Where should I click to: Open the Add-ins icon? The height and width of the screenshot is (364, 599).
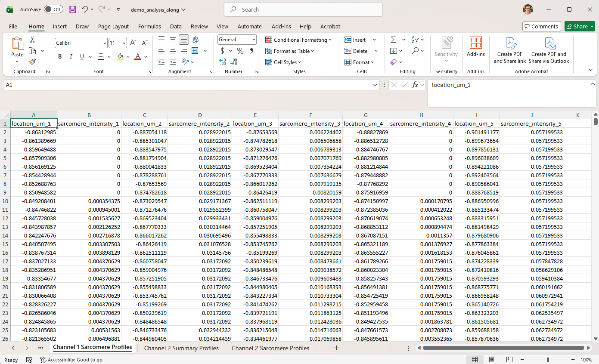click(x=476, y=47)
